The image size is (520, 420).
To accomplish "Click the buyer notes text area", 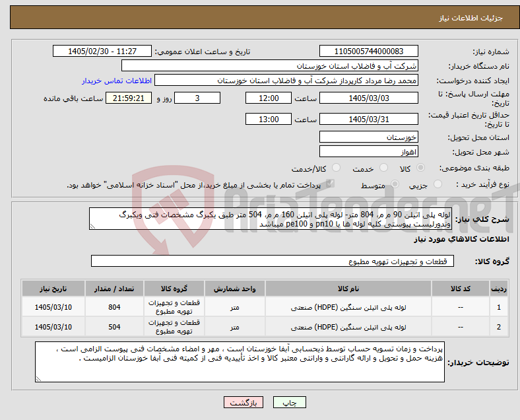I will (x=240, y=362).
